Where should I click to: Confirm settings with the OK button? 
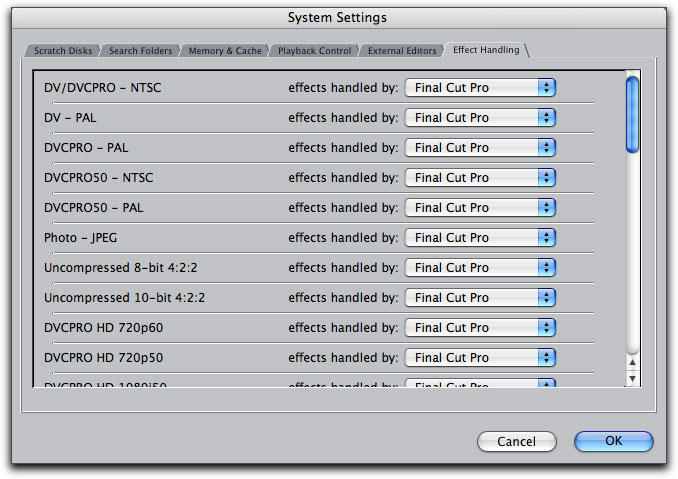[x=613, y=441]
